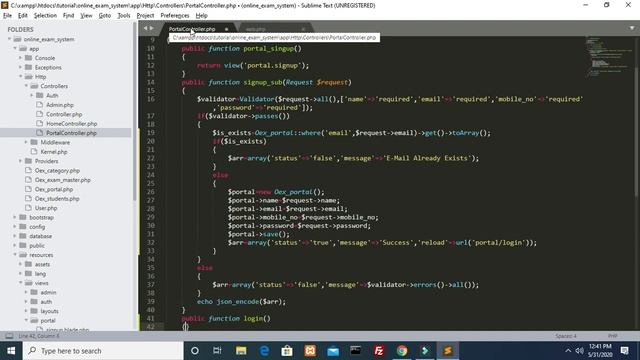
Task: Open the View menu
Action: click(86, 16)
